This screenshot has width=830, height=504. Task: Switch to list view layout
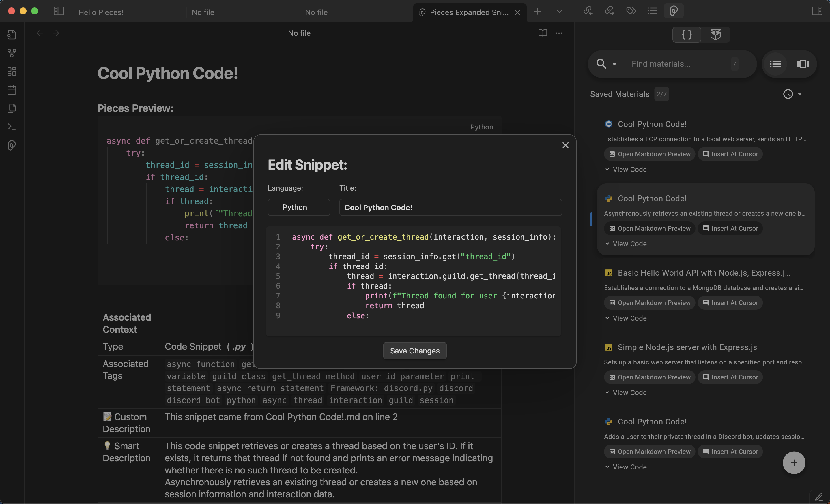tap(775, 64)
